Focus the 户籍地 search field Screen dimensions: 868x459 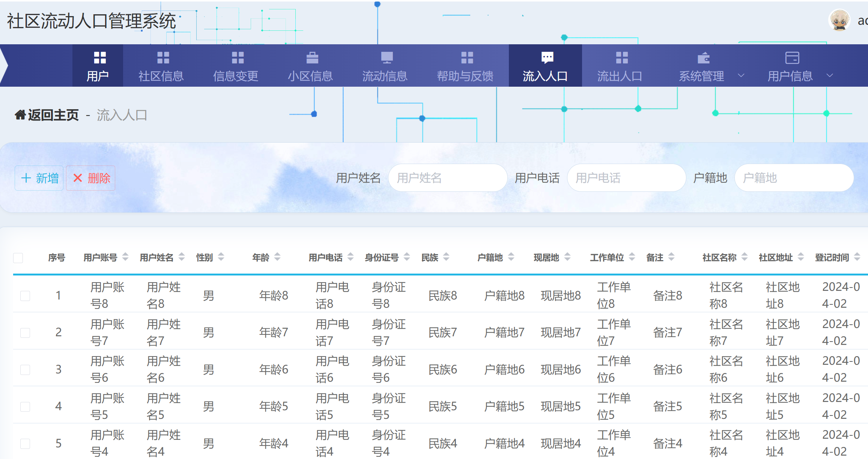794,178
